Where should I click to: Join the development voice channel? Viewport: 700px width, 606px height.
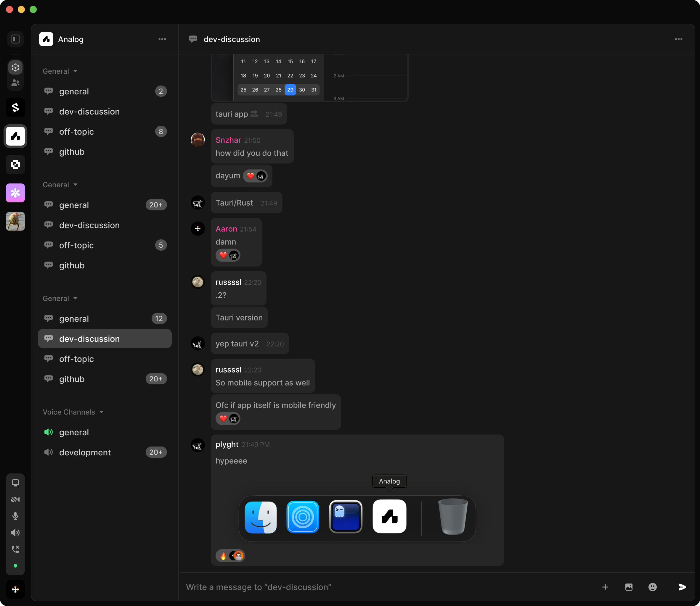pos(85,452)
